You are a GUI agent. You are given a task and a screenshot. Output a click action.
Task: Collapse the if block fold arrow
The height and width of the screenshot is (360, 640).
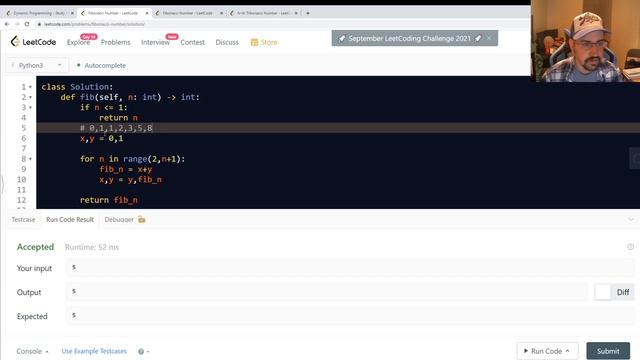(30, 107)
